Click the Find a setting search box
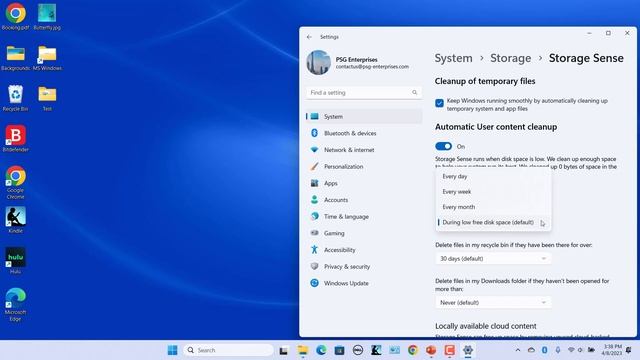Image resolution: width=640 pixels, height=360 pixels. 364,93
